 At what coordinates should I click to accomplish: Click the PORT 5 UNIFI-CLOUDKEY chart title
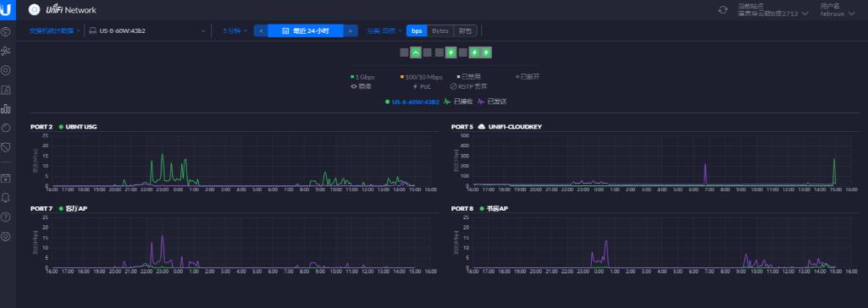[496, 127]
